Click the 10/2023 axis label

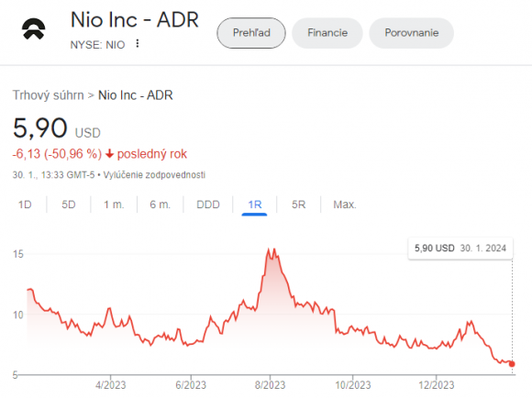[x=353, y=385]
